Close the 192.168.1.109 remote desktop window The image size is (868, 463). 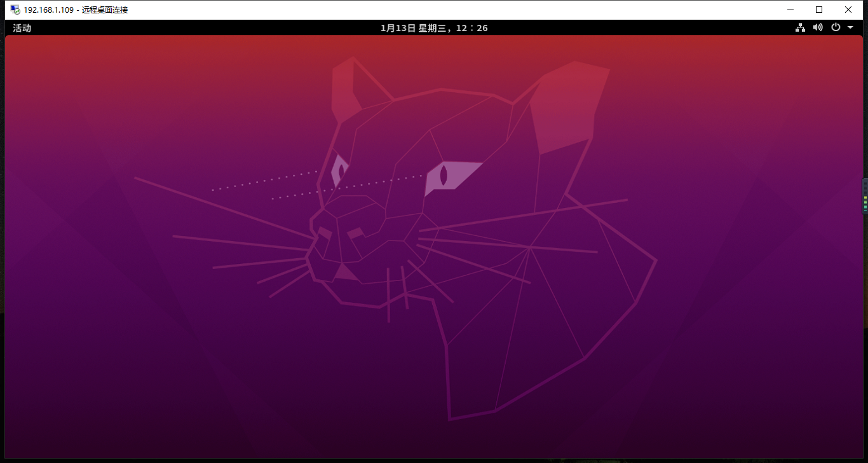[848, 10]
